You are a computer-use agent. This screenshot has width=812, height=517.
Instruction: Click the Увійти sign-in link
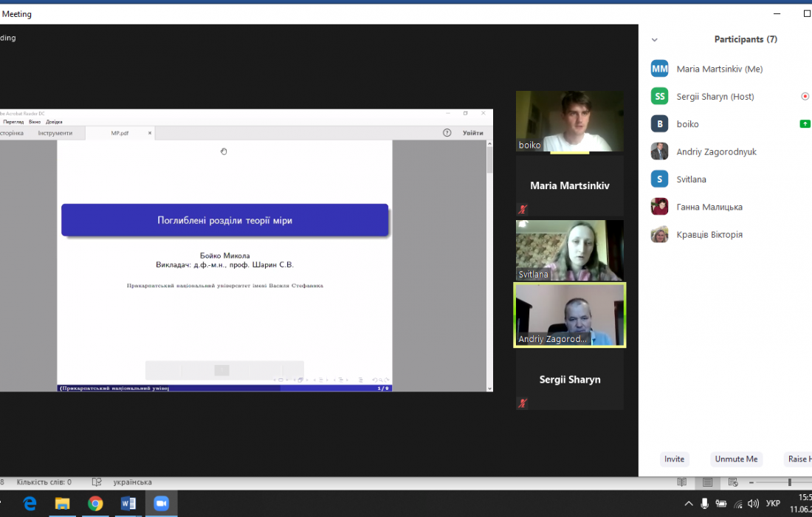coord(472,133)
